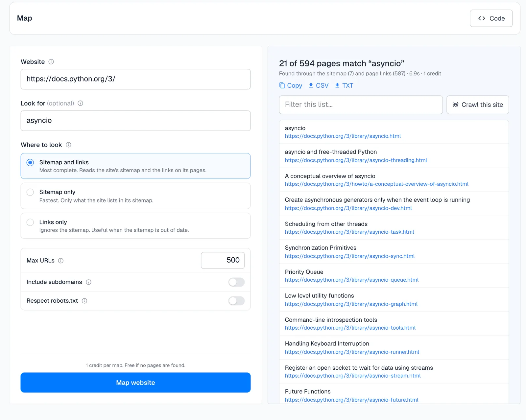Turn on Respect robots.txt toggle
The width and height of the screenshot is (526, 420).
pyautogui.click(x=236, y=301)
